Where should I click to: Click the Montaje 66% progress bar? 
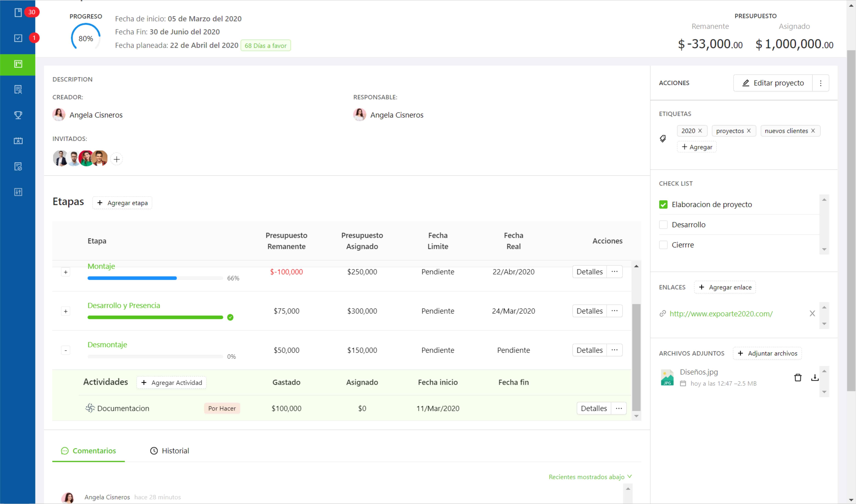(155, 278)
